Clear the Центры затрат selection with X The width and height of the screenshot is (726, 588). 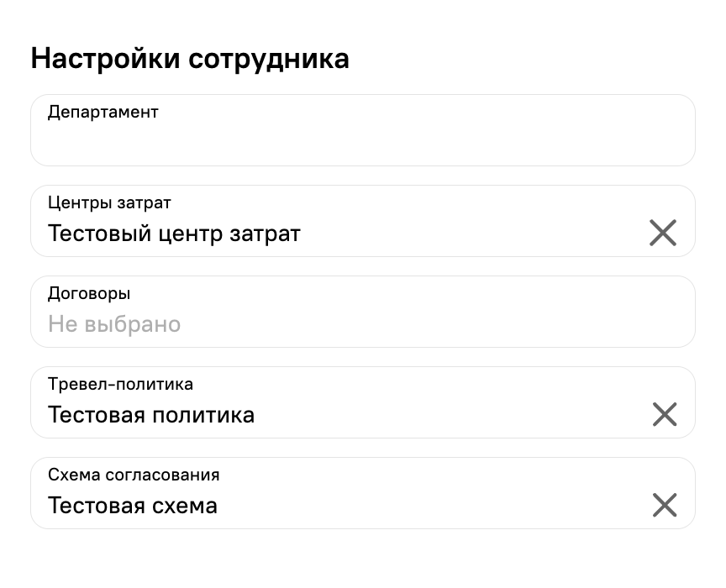pos(663,233)
